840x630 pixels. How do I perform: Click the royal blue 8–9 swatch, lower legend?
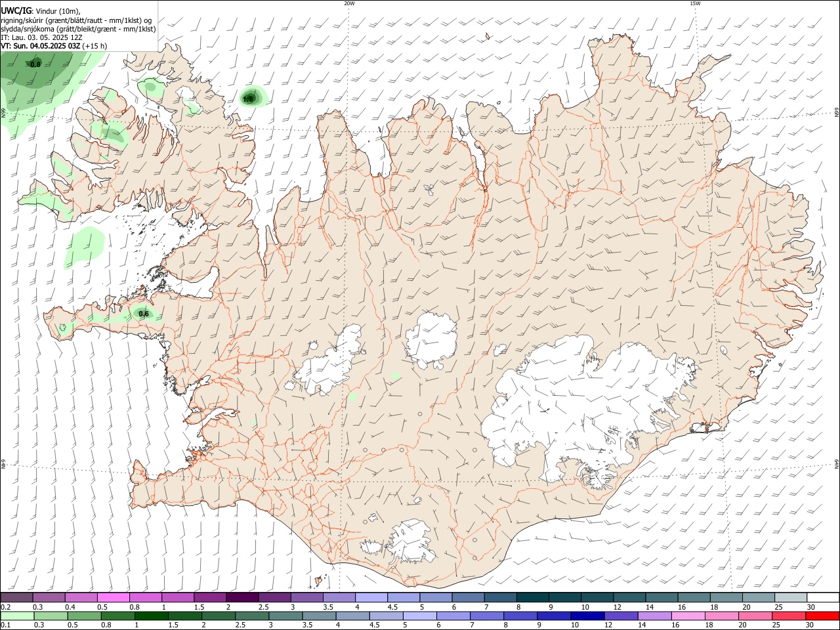(x=520, y=616)
